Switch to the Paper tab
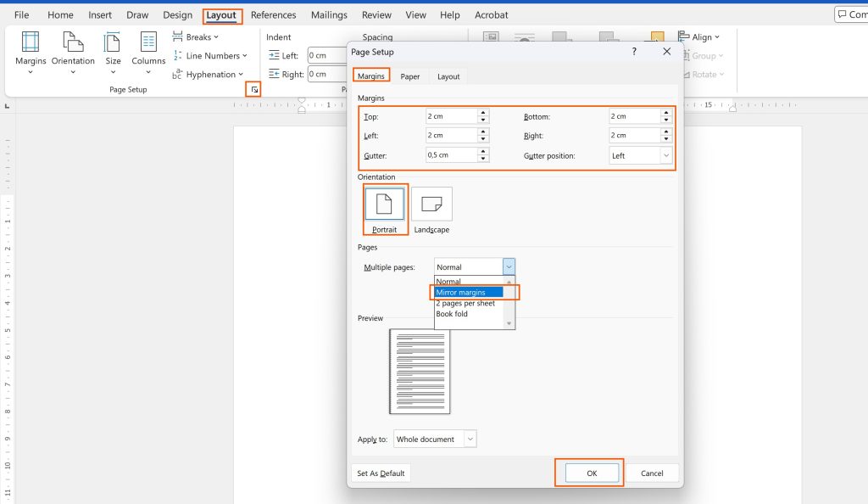The height and width of the screenshot is (504, 868). tap(410, 76)
